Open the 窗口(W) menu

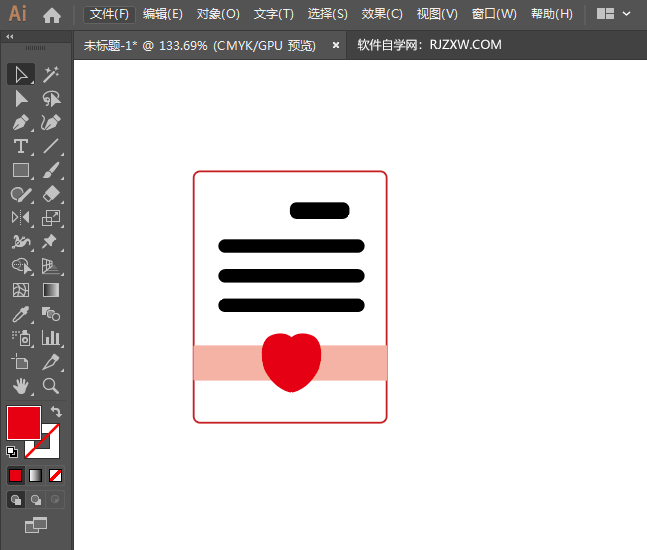click(494, 14)
